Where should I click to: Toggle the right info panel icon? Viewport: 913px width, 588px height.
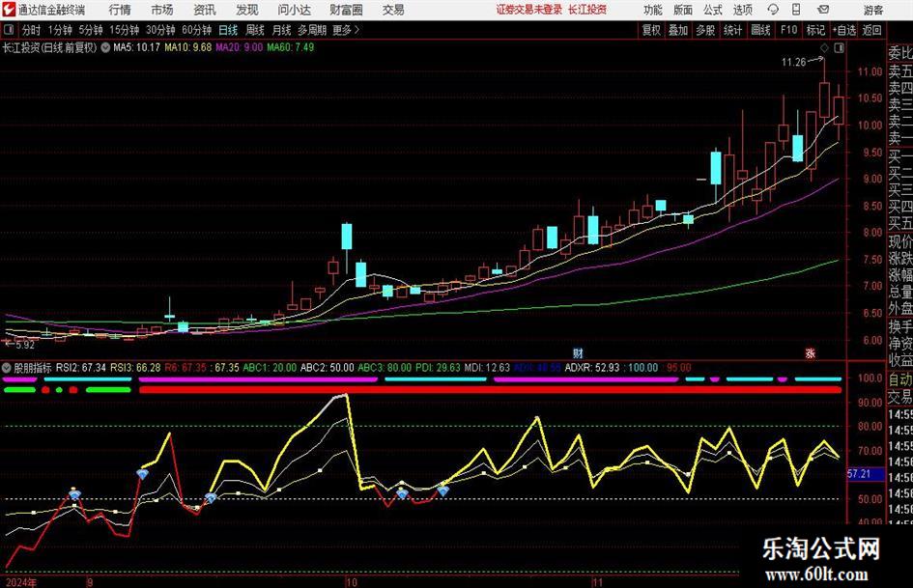839,48
